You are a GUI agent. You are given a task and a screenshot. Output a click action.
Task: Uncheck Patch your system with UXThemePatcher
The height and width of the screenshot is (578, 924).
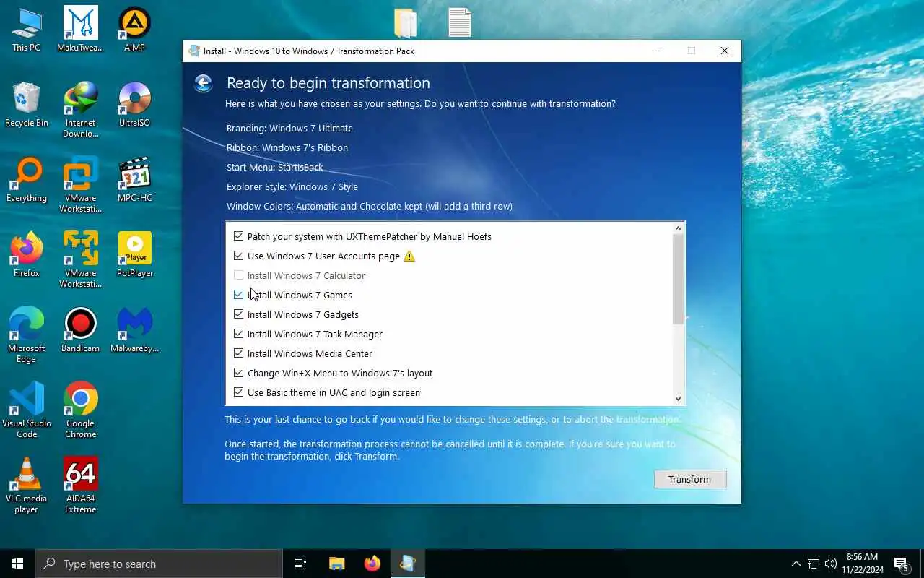pyautogui.click(x=239, y=236)
